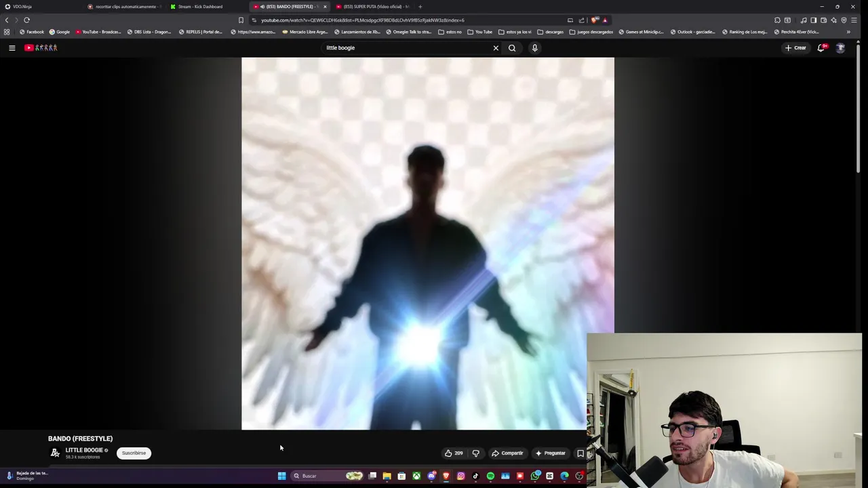Open the 'descargas' bookmarks folder

click(x=551, y=32)
